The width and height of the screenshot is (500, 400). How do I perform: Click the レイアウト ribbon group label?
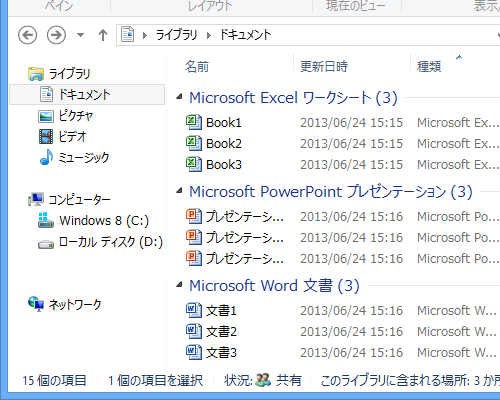pyautogui.click(x=210, y=5)
